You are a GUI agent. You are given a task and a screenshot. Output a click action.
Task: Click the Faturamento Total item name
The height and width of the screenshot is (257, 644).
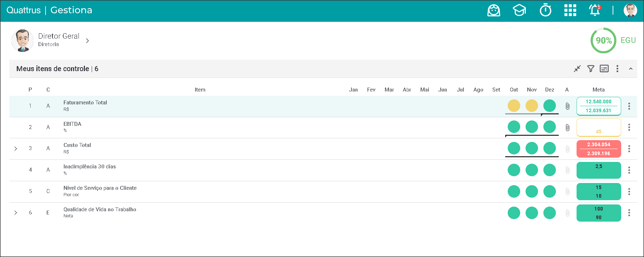[85, 103]
